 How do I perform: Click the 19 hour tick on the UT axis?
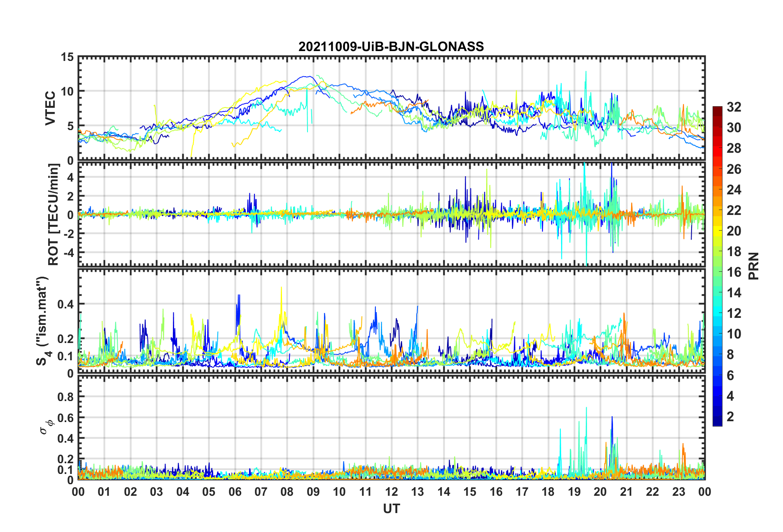574,492
